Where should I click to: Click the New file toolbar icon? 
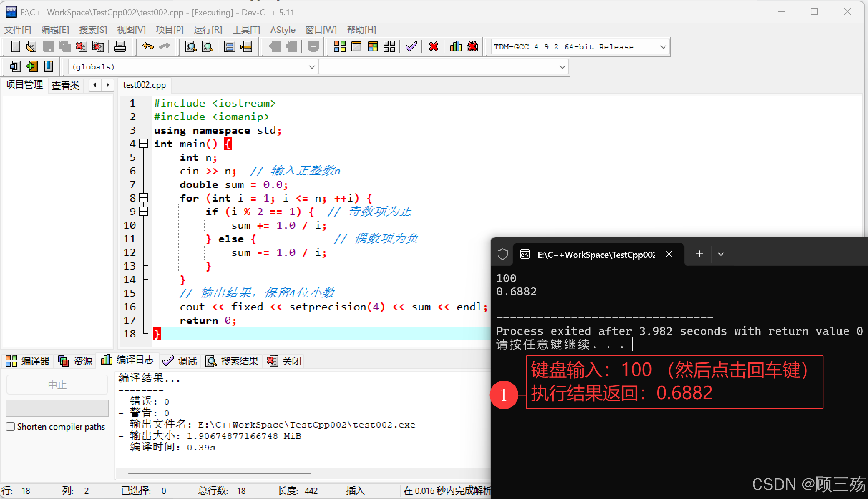[x=15, y=46]
